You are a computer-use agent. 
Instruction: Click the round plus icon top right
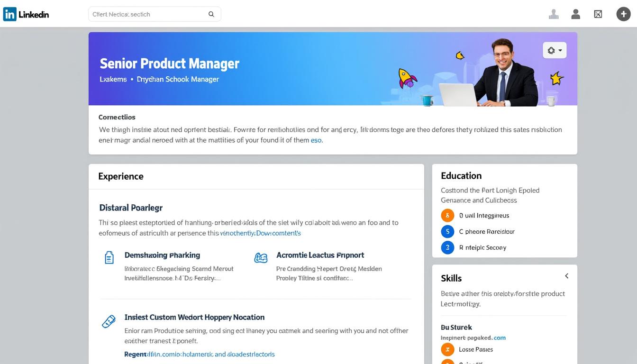point(623,14)
